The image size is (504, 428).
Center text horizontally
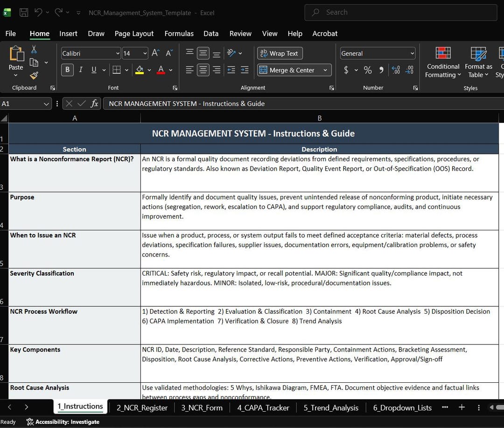click(203, 69)
